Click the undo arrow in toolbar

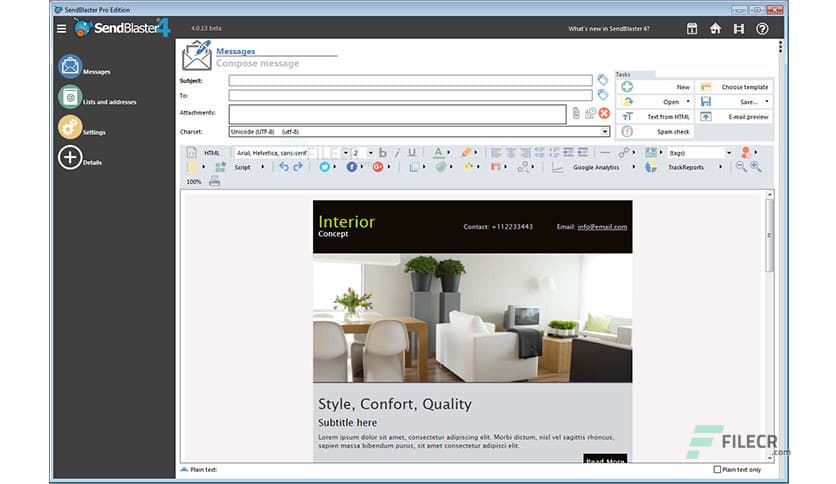(284, 167)
